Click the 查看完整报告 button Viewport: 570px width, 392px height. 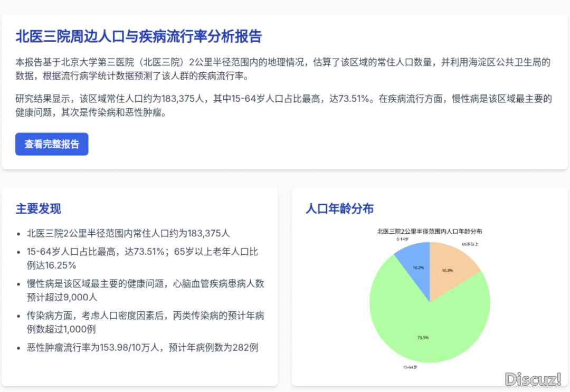(x=52, y=144)
